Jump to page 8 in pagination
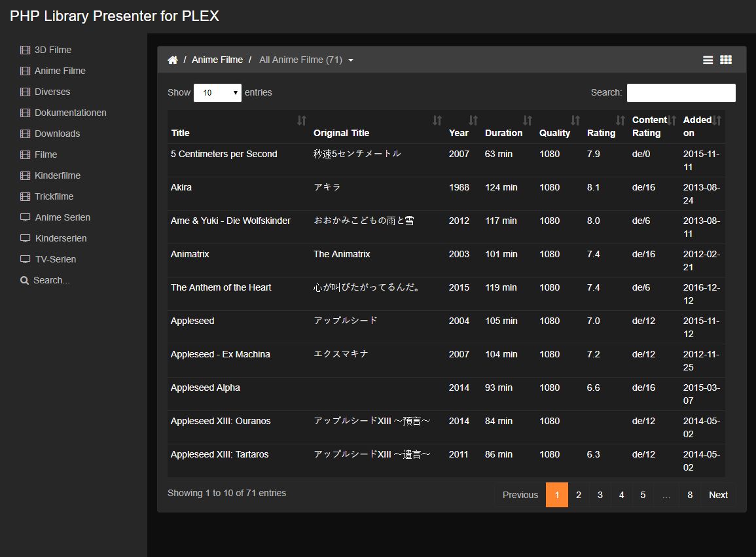The height and width of the screenshot is (557, 756). (690, 495)
